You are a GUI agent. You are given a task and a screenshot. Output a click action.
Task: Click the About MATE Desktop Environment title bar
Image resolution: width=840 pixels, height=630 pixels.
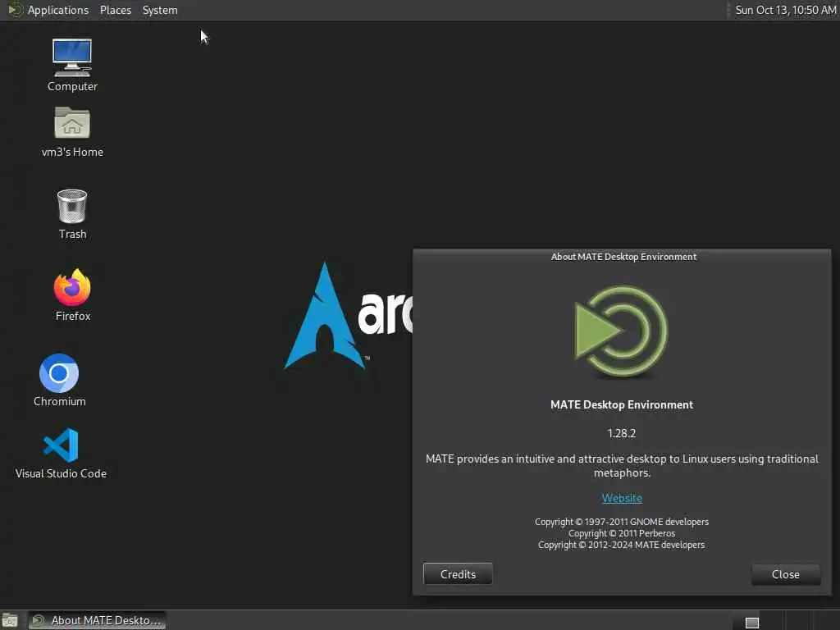pos(622,257)
